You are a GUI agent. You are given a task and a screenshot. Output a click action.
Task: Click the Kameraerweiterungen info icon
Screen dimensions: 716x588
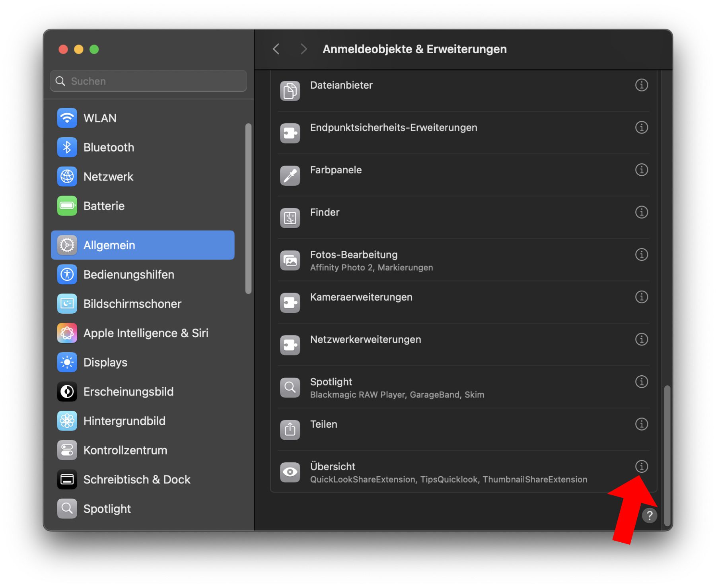coord(641,297)
